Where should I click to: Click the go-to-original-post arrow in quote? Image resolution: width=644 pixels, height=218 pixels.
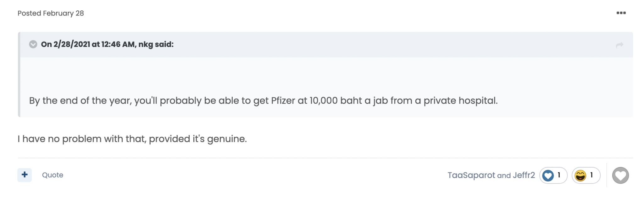pos(619,45)
